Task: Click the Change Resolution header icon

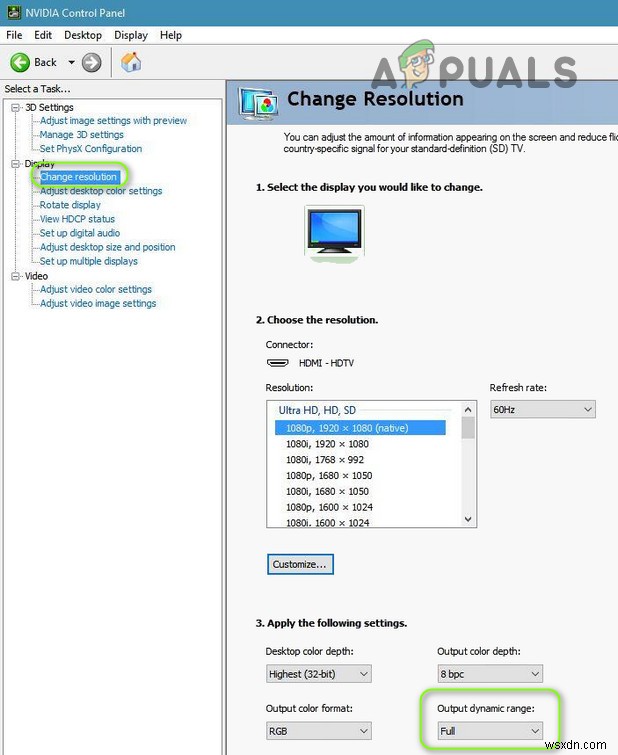Action: [x=258, y=103]
